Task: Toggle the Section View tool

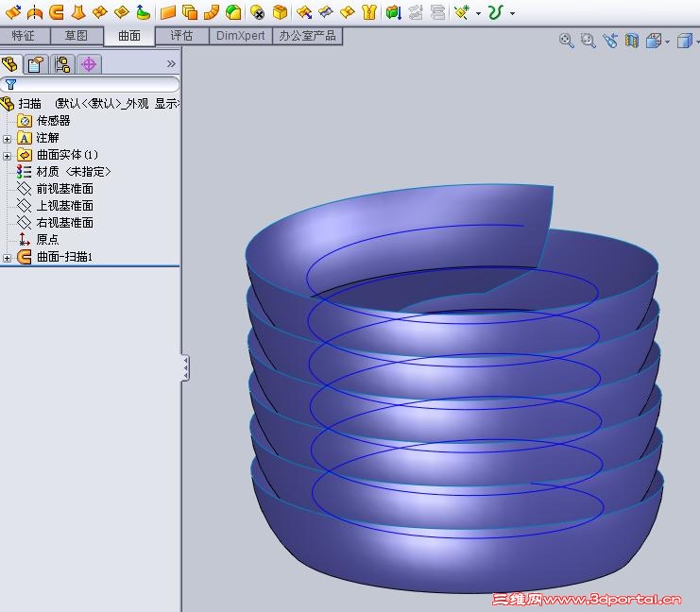Action: click(x=632, y=41)
